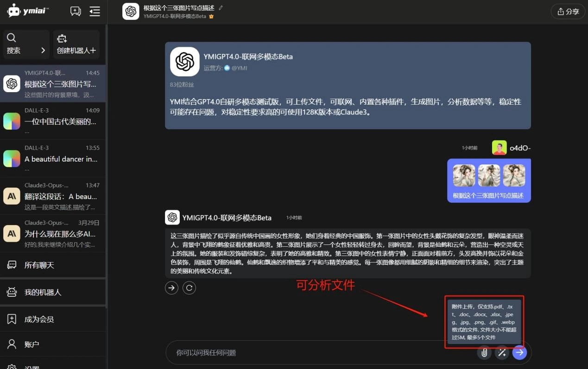588x369 pixels.
Task: Expand the search chevron arrow
Action: tap(43, 50)
